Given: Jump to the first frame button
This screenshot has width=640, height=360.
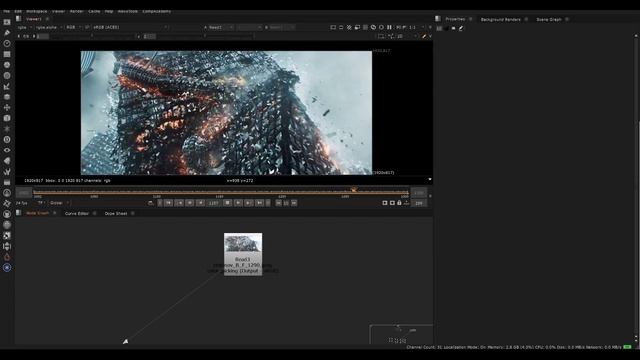Looking at the screenshot, I should click(x=169, y=203).
